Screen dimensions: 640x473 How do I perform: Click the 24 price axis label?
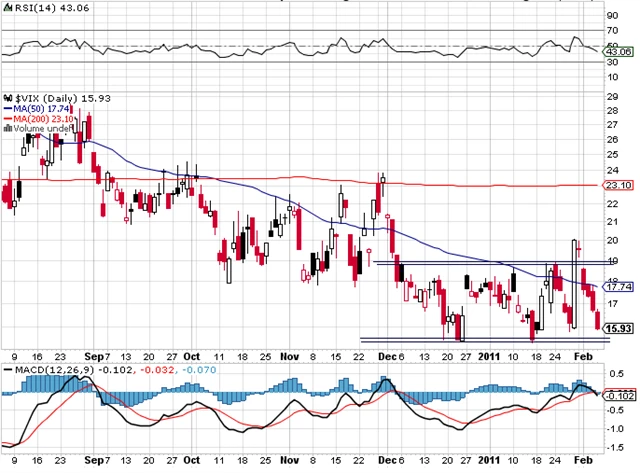point(613,170)
